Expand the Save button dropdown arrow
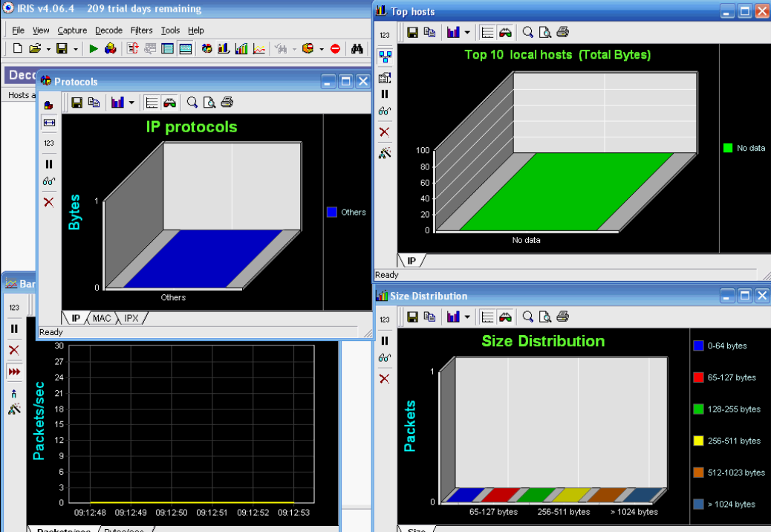771x532 pixels. tap(75, 49)
